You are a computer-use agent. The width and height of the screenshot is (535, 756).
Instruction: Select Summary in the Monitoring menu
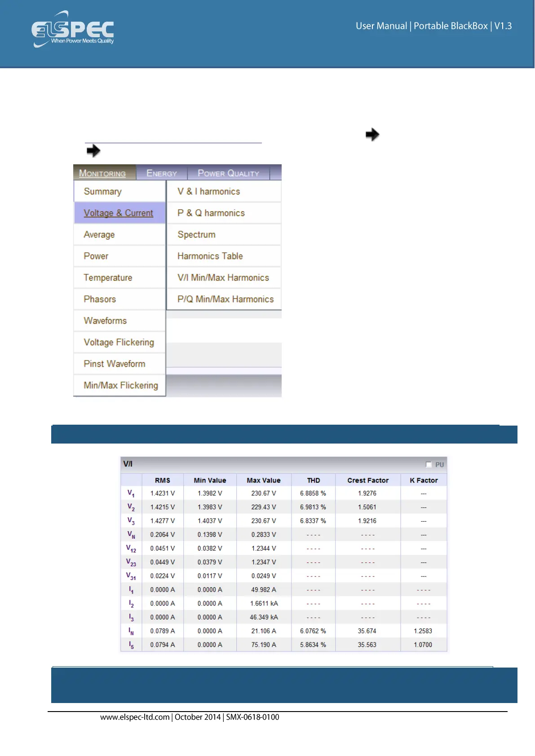click(x=119, y=192)
